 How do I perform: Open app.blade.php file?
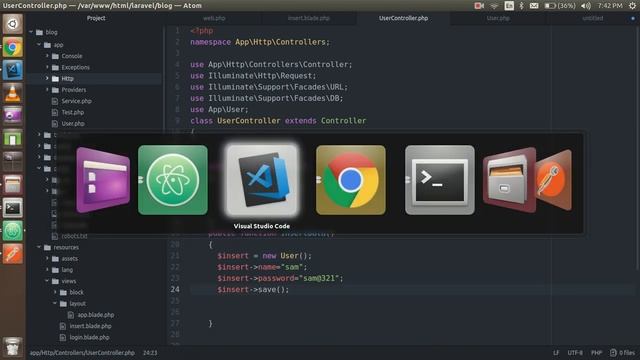(96, 315)
